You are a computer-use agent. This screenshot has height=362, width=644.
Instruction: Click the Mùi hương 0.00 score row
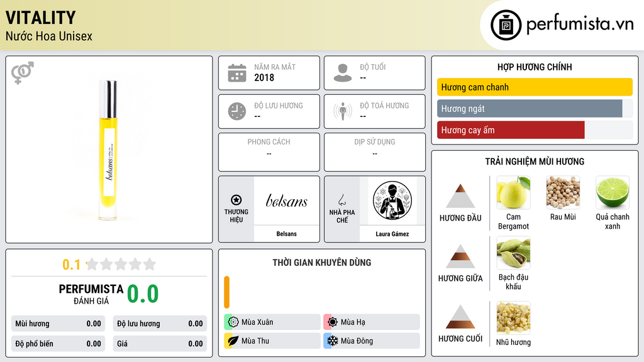click(x=58, y=324)
